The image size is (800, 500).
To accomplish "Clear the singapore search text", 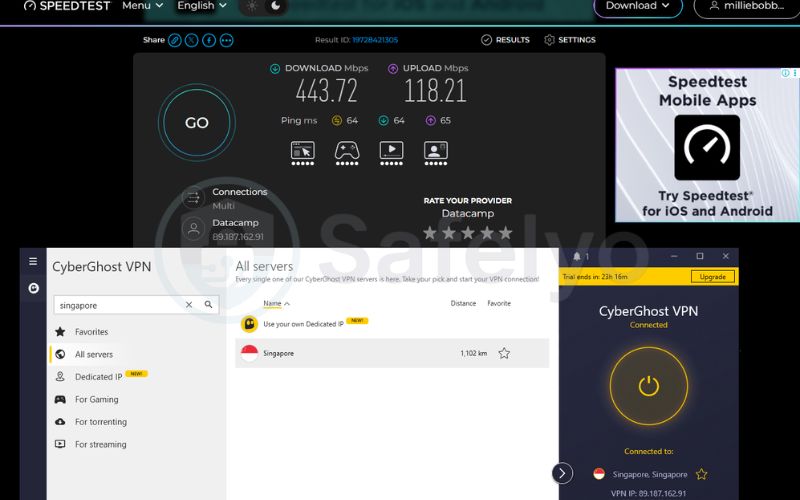I will coord(189,305).
